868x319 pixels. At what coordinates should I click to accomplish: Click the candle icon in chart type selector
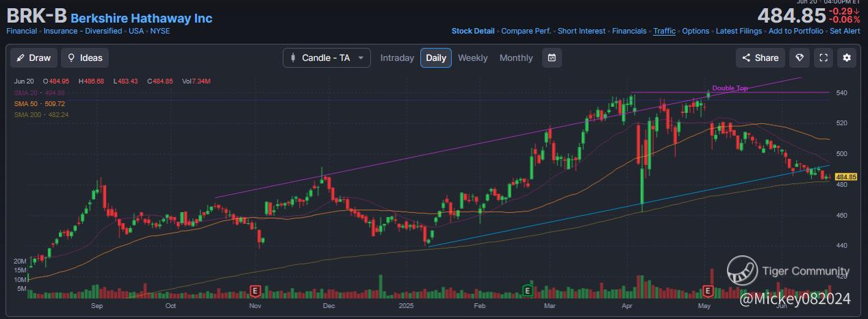click(x=294, y=58)
